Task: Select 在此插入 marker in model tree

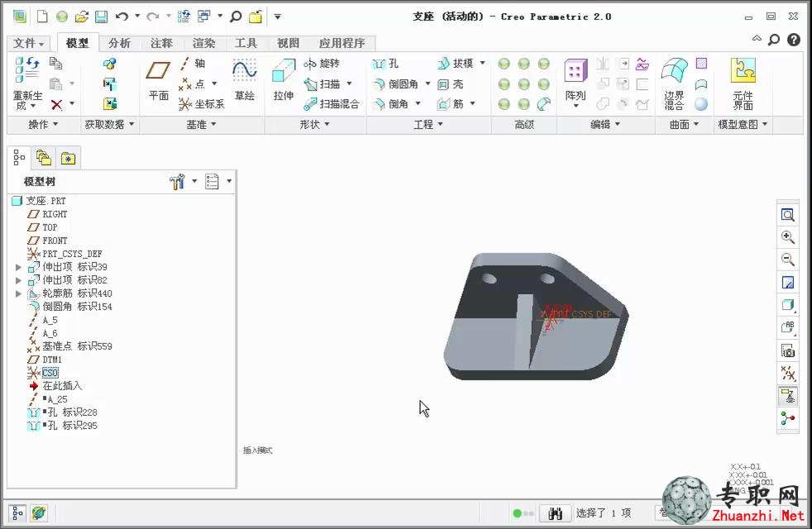Action: point(62,386)
